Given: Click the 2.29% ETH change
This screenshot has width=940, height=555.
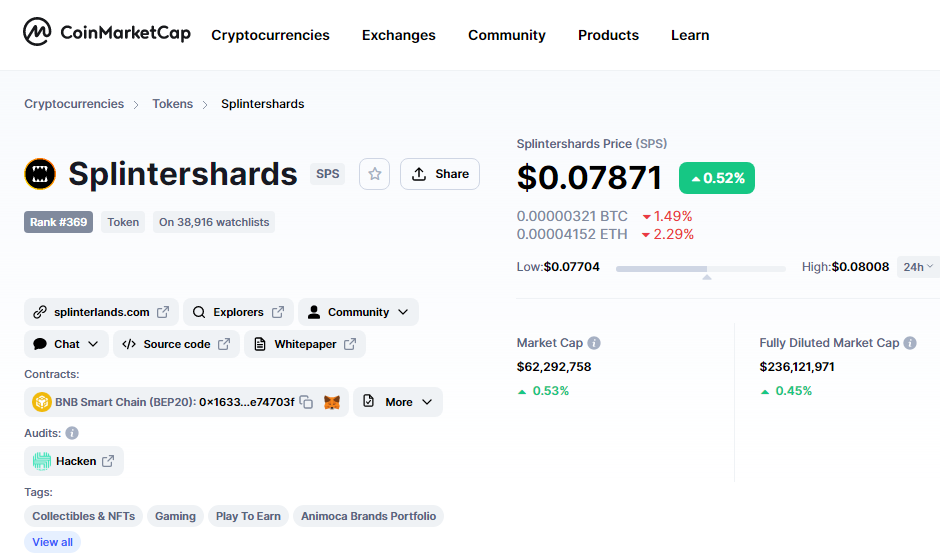Looking at the screenshot, I should [x=667, y=234].
